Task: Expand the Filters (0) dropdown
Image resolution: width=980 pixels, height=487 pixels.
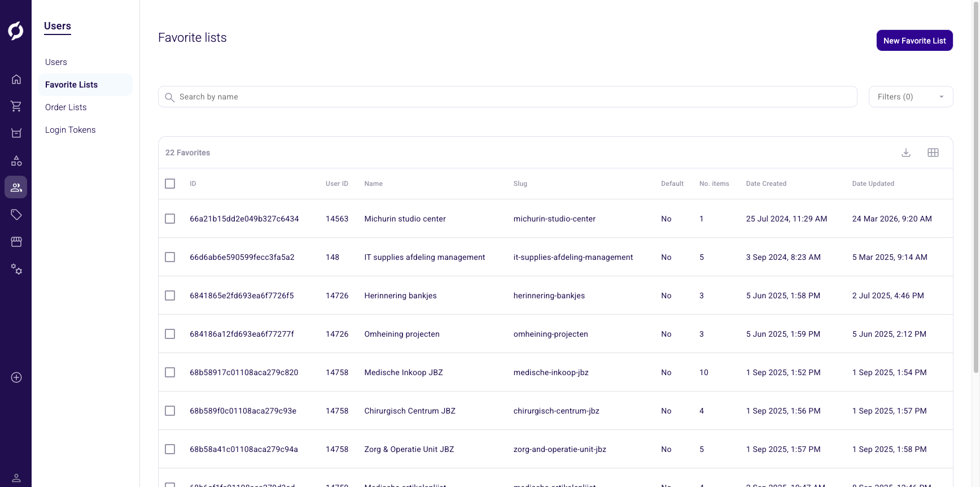Action: [911, 97]
